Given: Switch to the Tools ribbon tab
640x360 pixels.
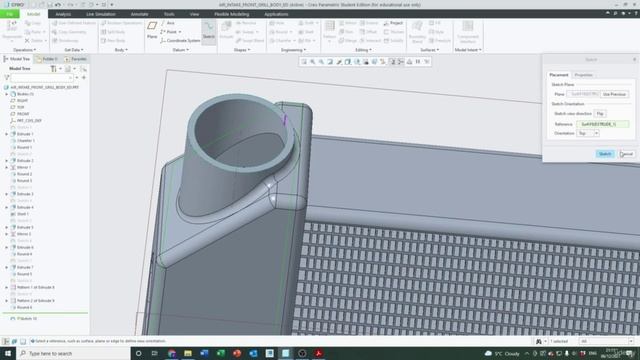Looking at the screenshot, I should pos(169,14).
